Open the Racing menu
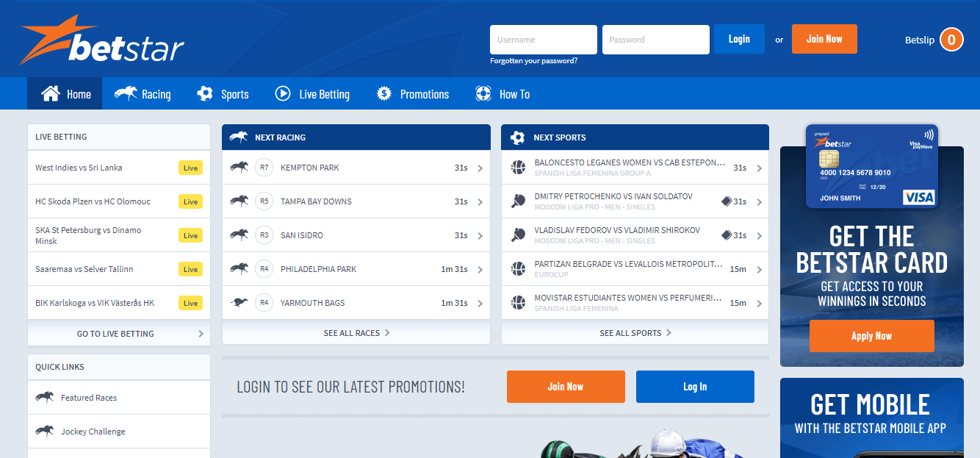This screenshot has height=458, width=980. click(x=143, y=93)
